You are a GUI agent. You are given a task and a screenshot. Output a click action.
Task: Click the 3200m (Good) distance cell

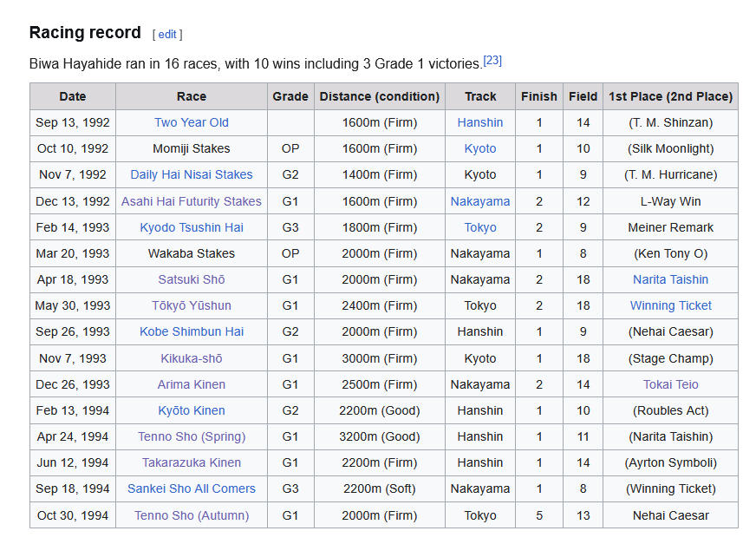tap(380, 436)
